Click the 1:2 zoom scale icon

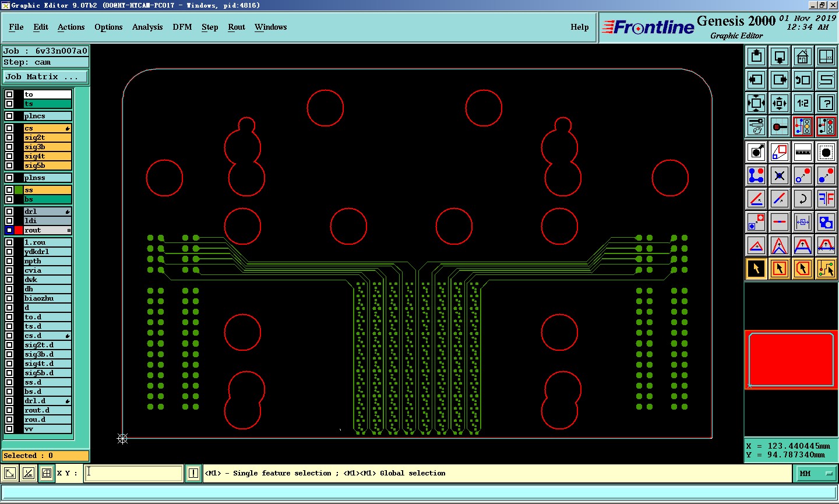click(x=803, y=103)
